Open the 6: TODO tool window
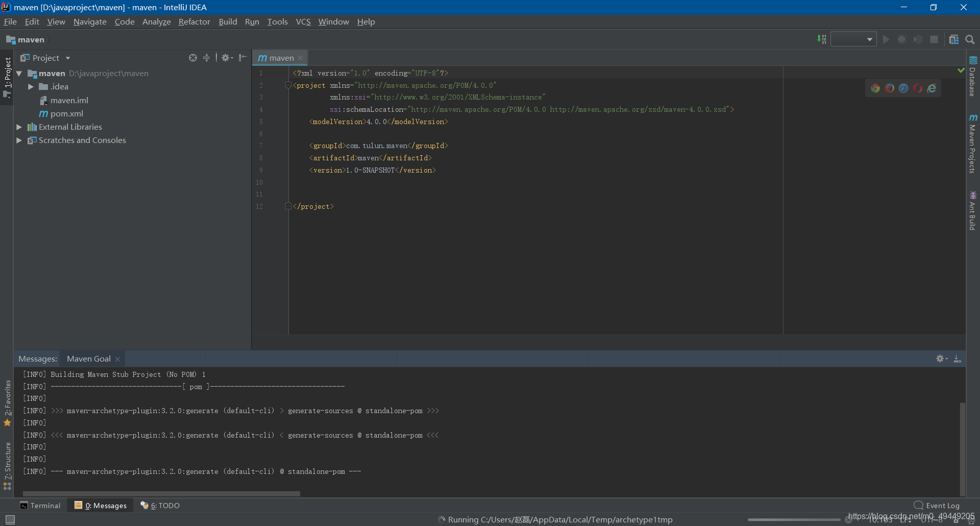The height and width of the screenshot is (526, 980). click(x=160, y=506)
